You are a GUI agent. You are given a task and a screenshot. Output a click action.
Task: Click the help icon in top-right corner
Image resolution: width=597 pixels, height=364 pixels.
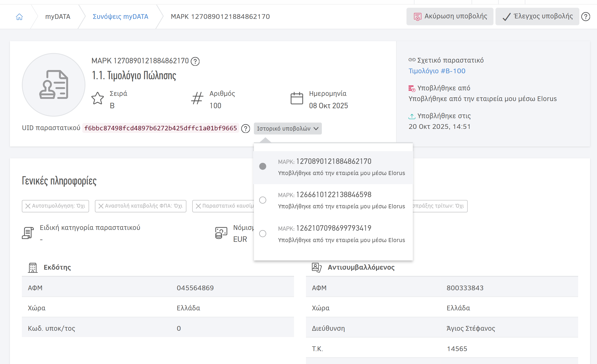586,17
